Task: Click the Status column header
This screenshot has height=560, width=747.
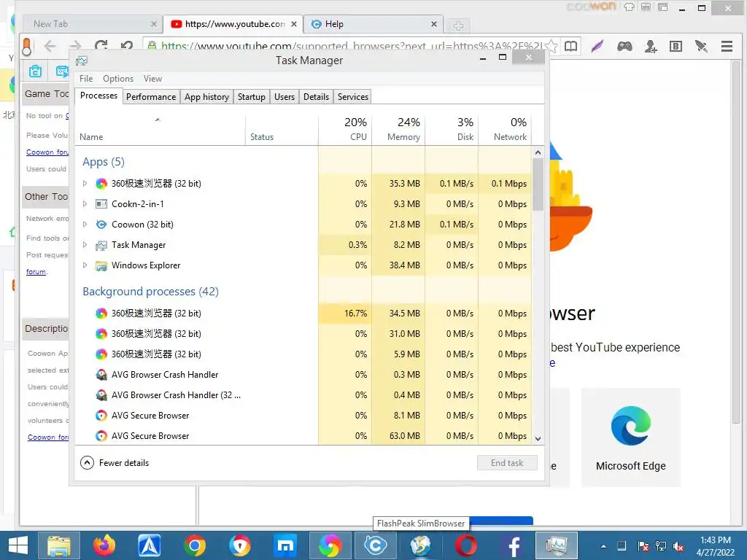Action: (282, 130)
